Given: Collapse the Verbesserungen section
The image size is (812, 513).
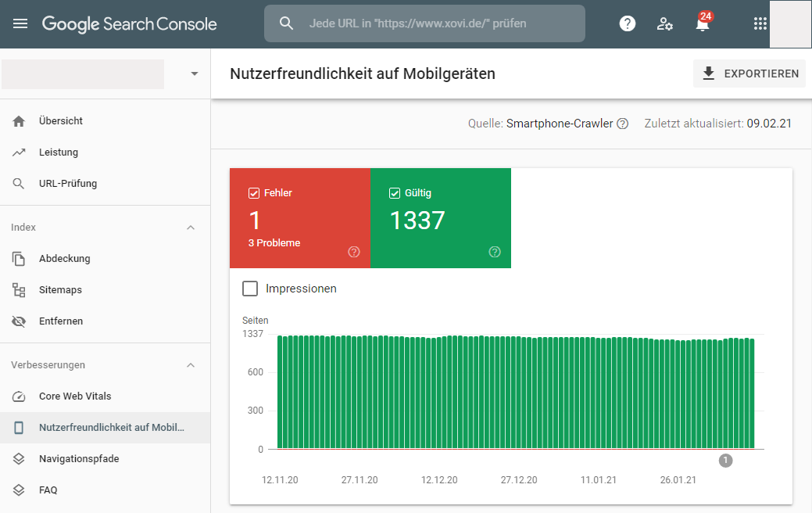Looking at the screenshot, I should coord(190,365).
